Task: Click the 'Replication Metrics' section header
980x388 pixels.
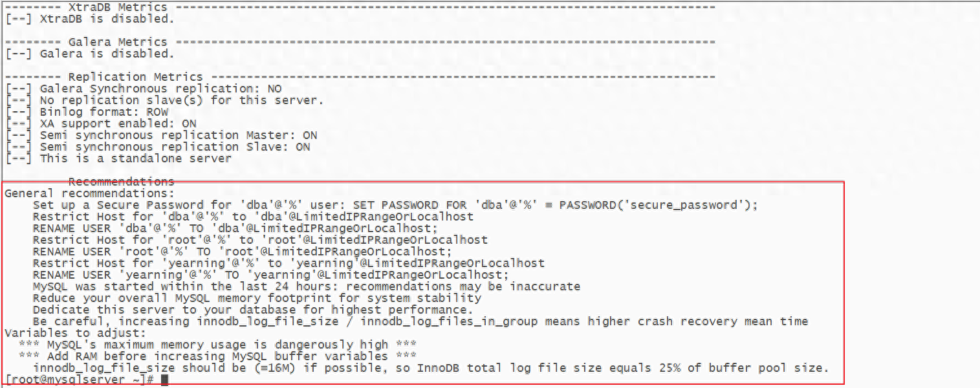Action: [135, 77]
